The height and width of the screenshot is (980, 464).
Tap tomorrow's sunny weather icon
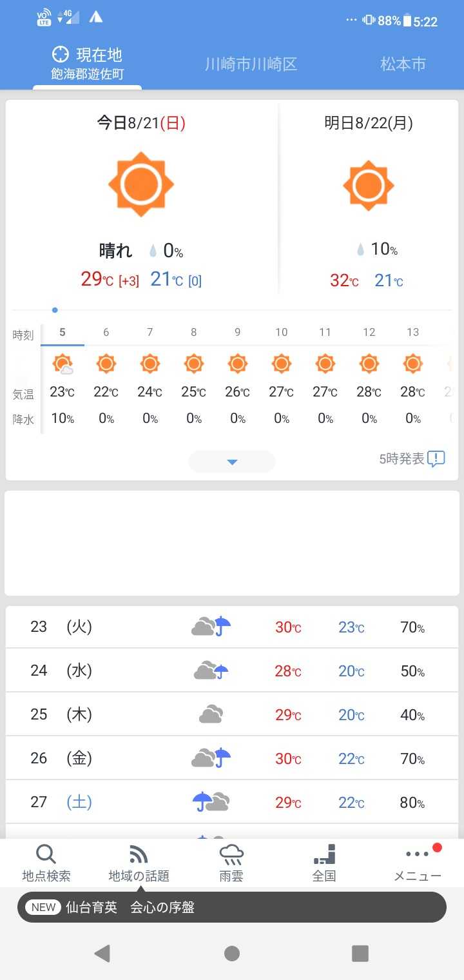pyautogui.click(x=368, y=185)
